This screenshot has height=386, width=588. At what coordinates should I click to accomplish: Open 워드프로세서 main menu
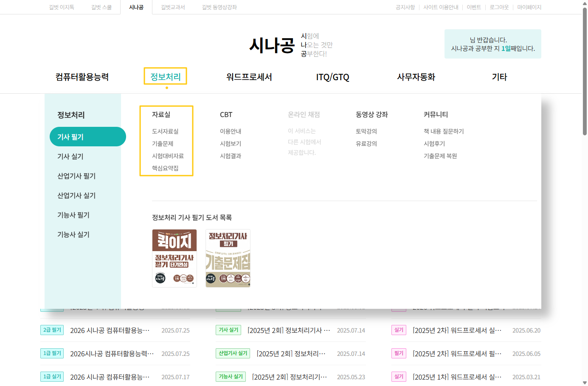(x=249, y=77)
